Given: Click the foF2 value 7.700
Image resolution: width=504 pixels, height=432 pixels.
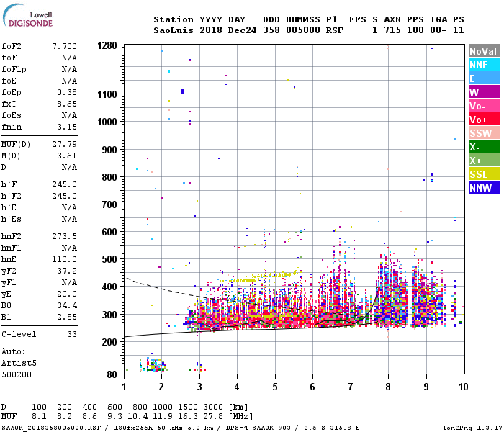Looking at the screenshot, I should [65, 46].
